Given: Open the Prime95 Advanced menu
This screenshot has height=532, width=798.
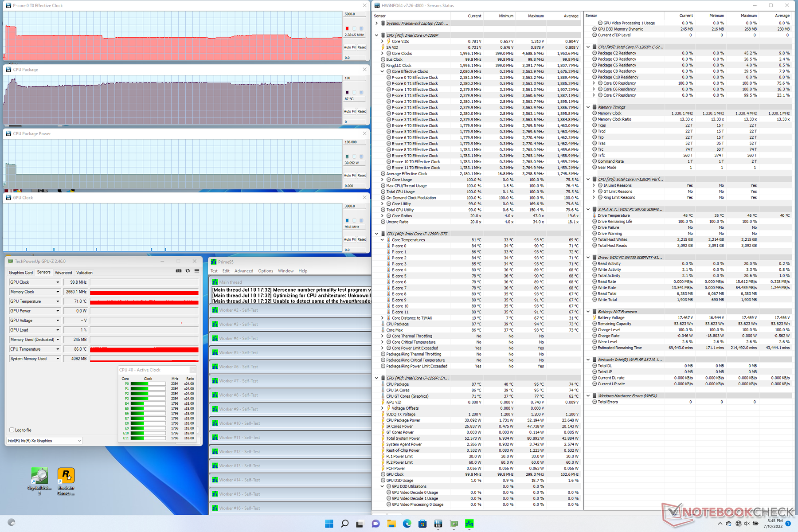Looking at the screenshot, I should (x=244, y=271).
